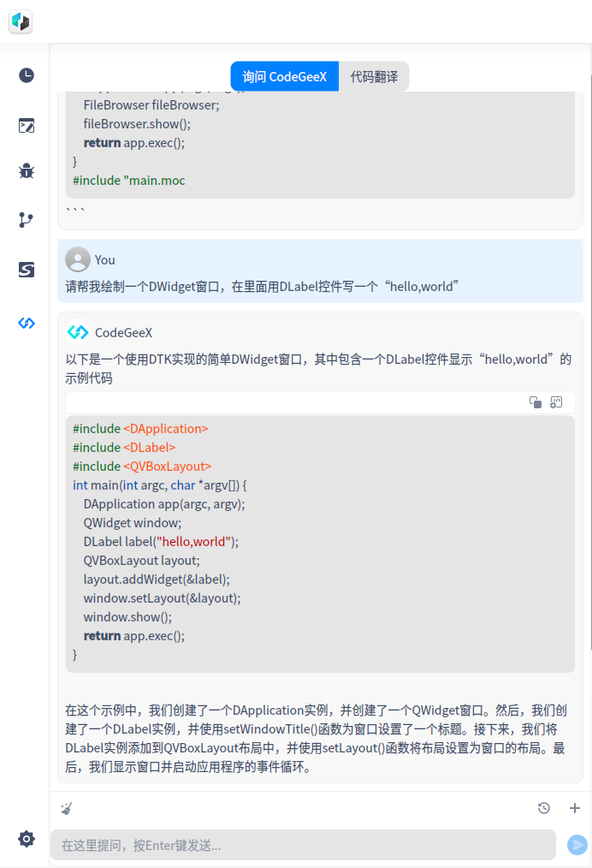
Task: Click the line #include <QVBoxLayout>
Action: 142,467
